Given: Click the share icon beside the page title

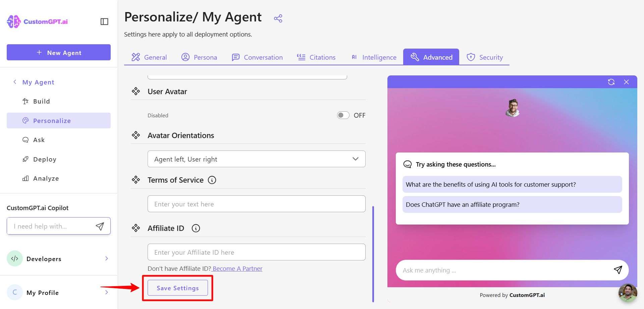Looking at the screenshot, I should click(x=278, y=18).
